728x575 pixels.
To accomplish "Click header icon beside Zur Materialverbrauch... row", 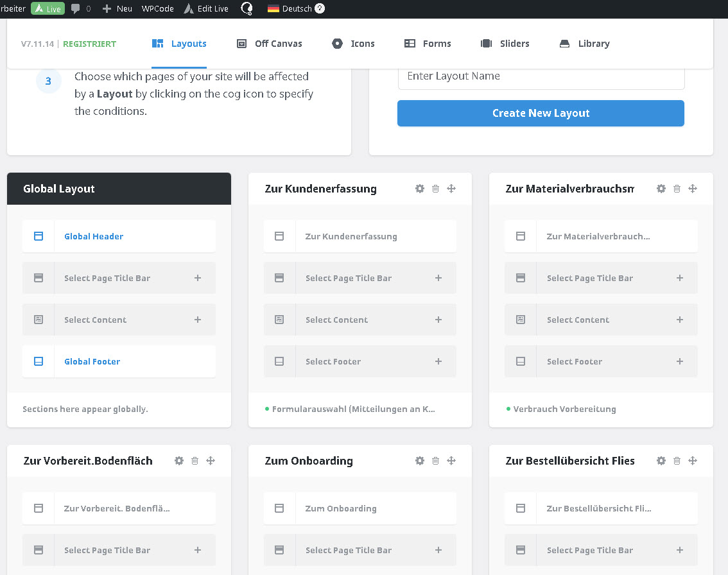I will (521, 236).
